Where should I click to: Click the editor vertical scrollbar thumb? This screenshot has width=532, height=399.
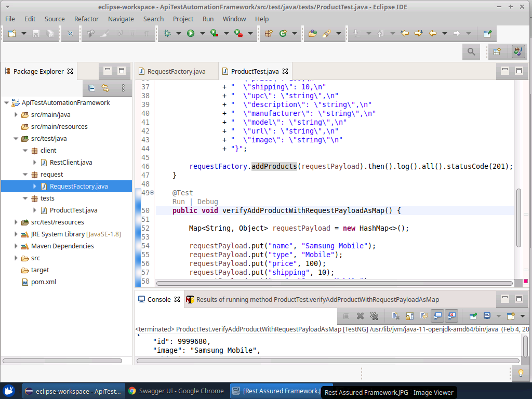click(518, 218)
